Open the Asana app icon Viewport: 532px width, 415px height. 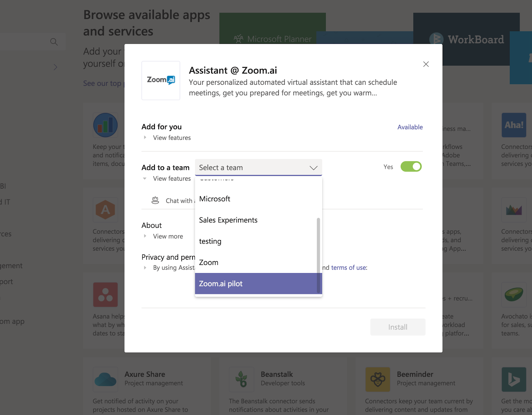point(105,295)
